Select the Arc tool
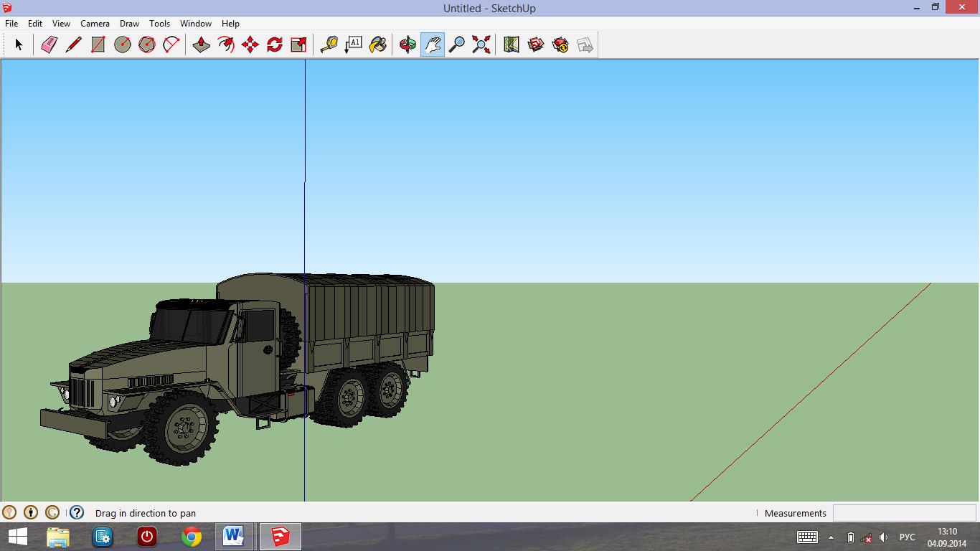This screenshot has width=980, height=551. [171, 44]
